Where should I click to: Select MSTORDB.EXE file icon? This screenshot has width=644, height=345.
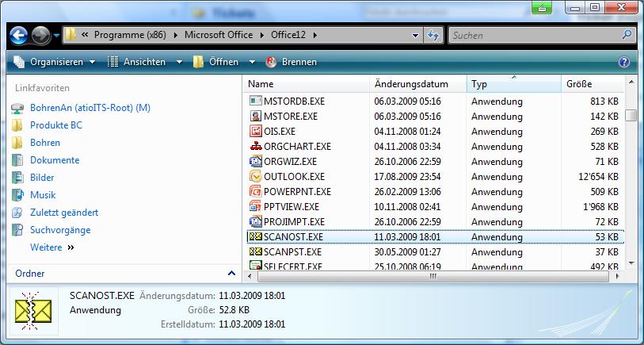pos(256,101)
